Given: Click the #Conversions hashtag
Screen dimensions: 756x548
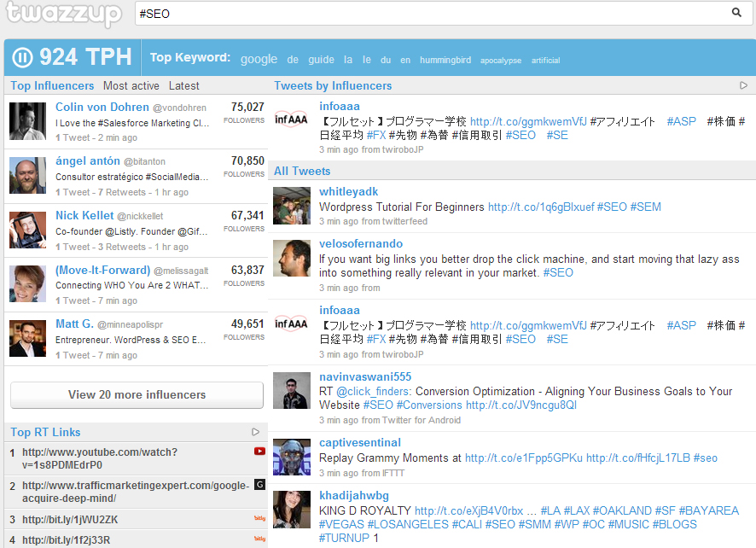Looking at the screenshot, I should 429,405.
